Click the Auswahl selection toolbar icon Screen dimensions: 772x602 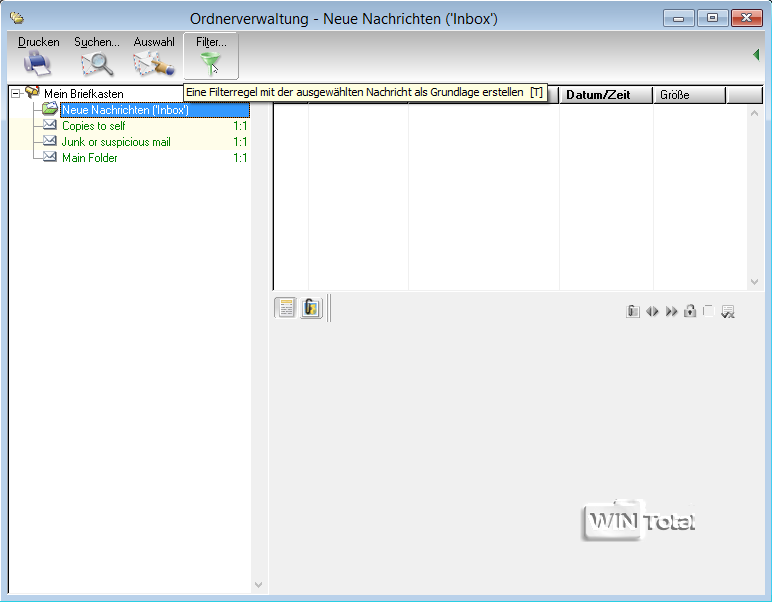[154, 63]
